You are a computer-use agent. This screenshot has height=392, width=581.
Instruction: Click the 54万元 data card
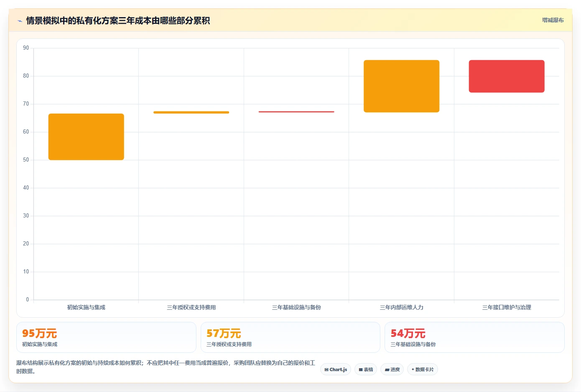pos(474,337)
